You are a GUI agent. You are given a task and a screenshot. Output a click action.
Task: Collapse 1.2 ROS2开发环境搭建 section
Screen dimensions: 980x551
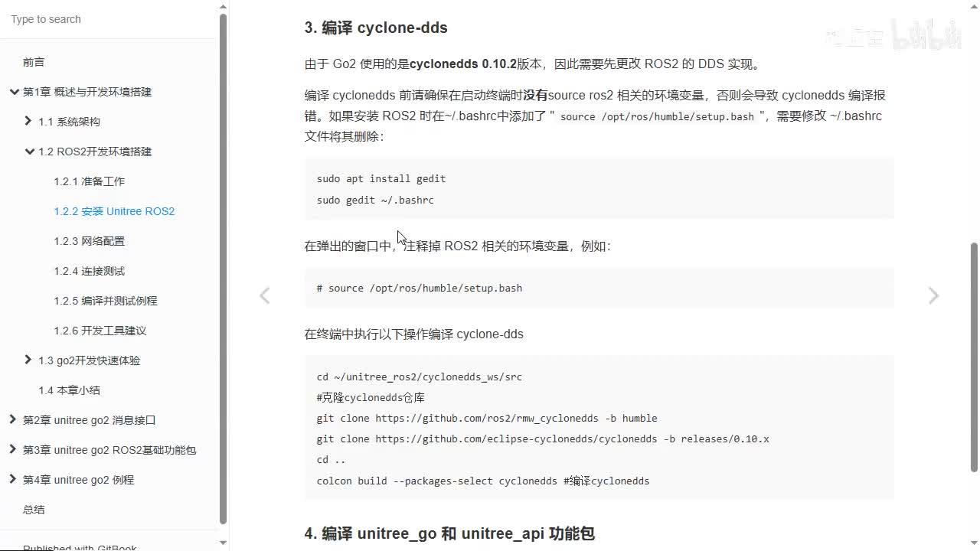click(30, 152)
